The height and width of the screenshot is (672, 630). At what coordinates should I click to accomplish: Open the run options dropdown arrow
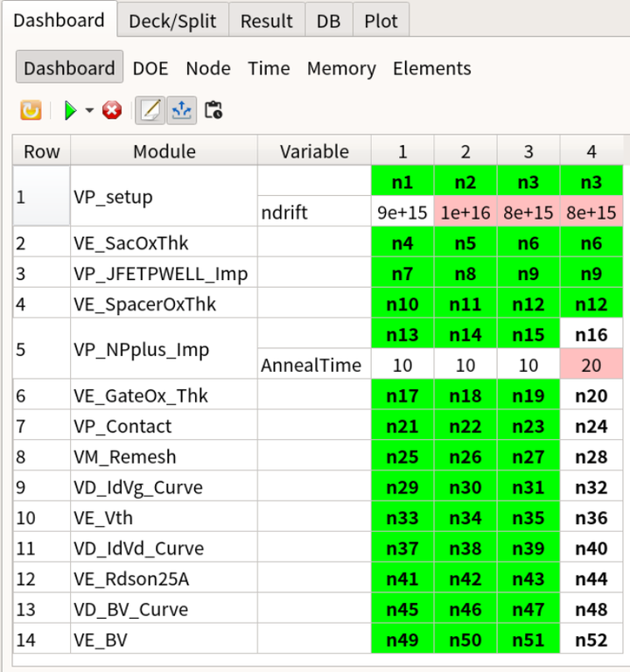(89, 110)
